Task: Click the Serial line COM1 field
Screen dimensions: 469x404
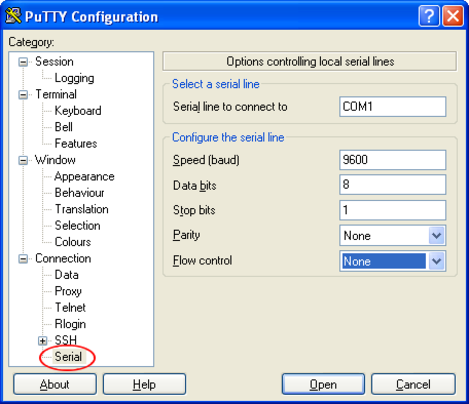Action: tap(392, 107)
